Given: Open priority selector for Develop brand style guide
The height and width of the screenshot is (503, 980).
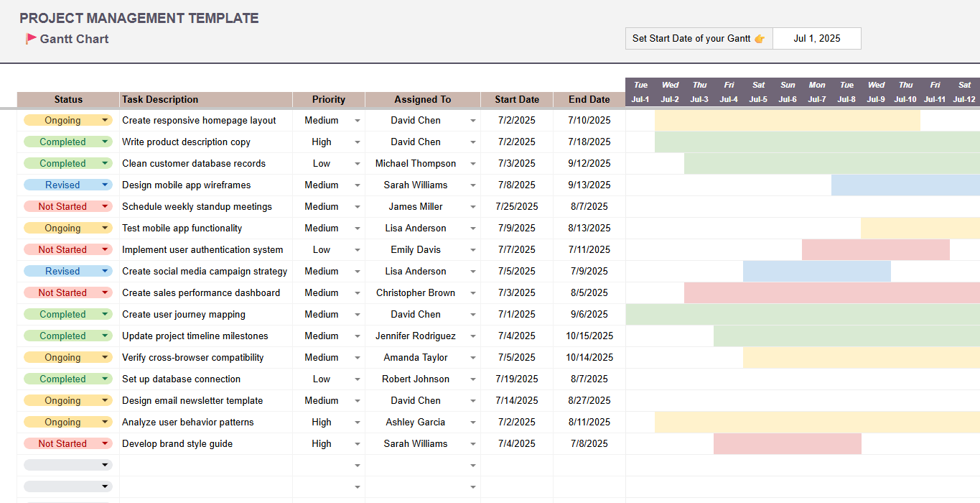Looking at the screenshot, I should point(357,443).
